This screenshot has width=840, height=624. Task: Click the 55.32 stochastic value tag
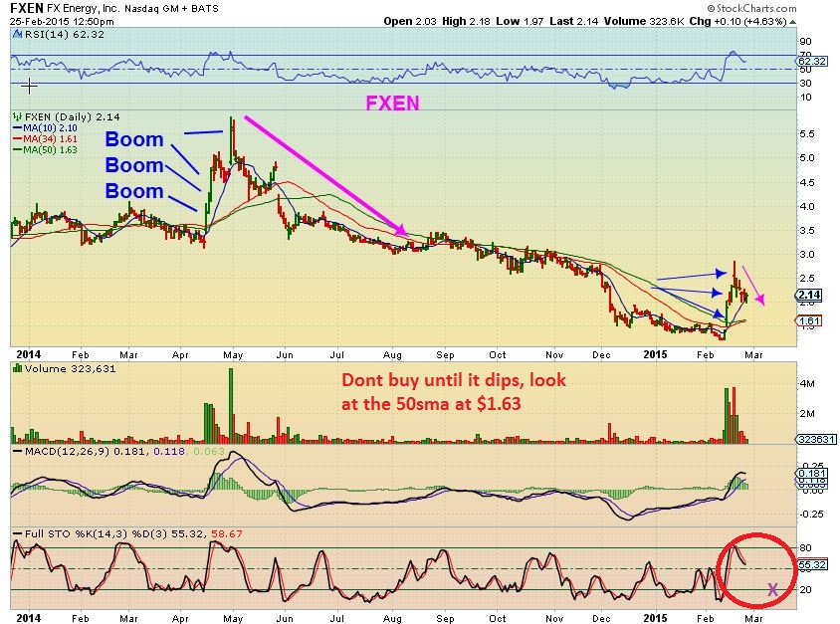point(812,564)
